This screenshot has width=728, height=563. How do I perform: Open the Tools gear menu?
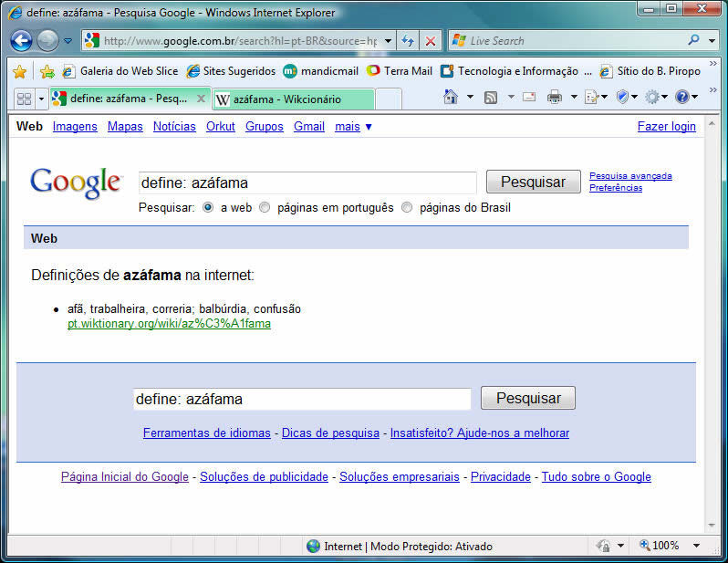click(x=657, y=97)
